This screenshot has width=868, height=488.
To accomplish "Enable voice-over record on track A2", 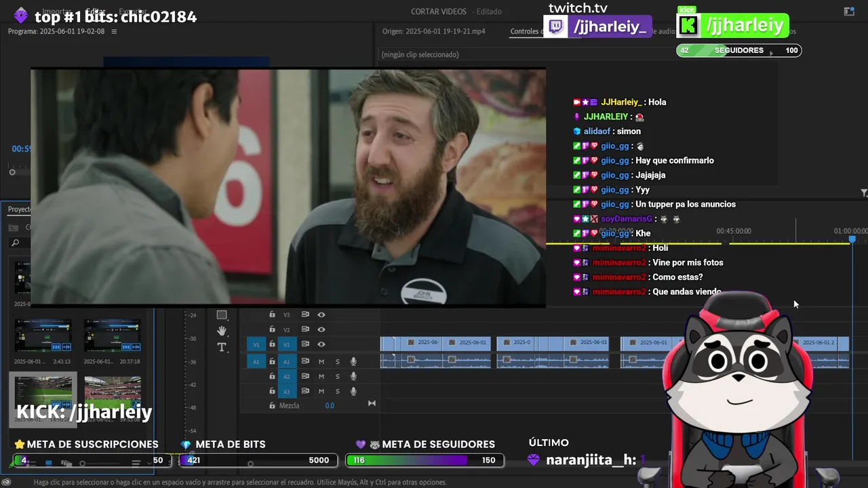I will [x=353, y=376].
